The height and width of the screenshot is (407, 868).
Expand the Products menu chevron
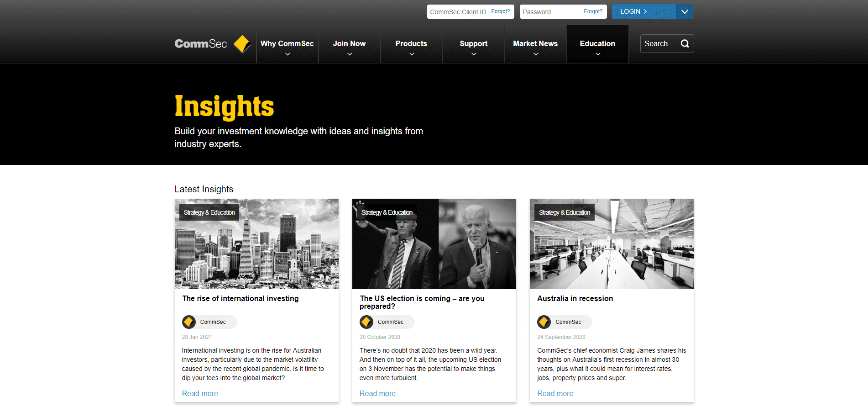(x=412, y=54)
